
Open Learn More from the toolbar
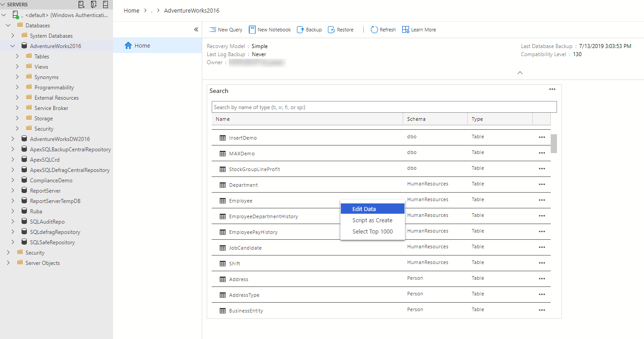(x=419, y=30)
